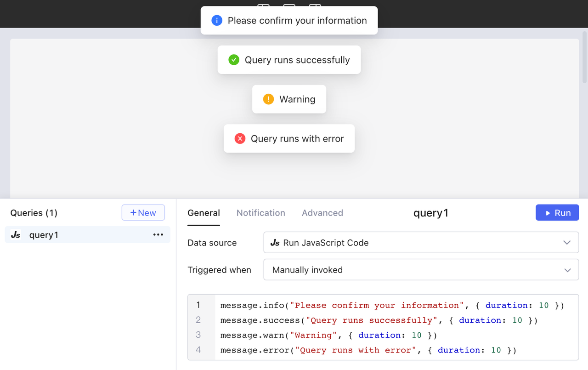
Task: Click the query1 title to rename it
Action: (430, 213)
